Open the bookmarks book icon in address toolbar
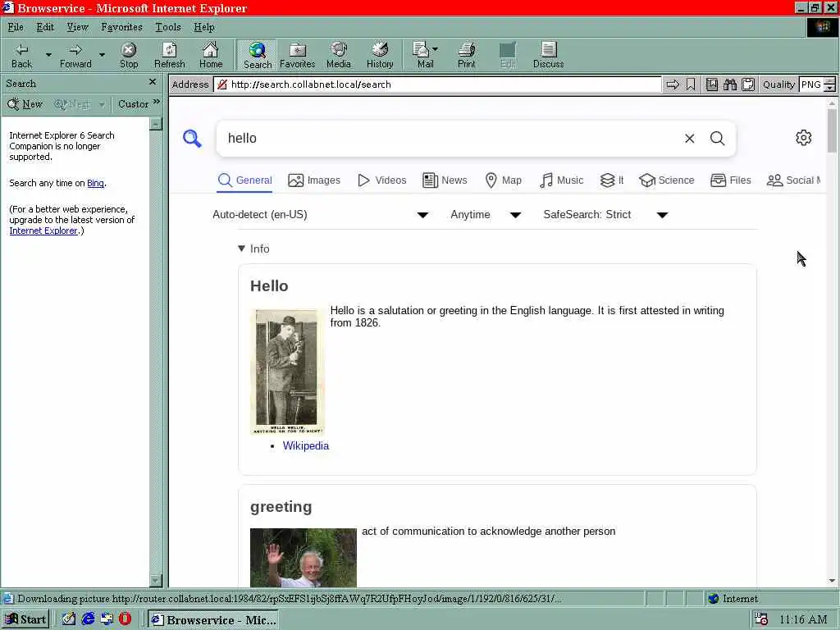Image resolution: width=840 pixels, height=630 pixels. 711,84
